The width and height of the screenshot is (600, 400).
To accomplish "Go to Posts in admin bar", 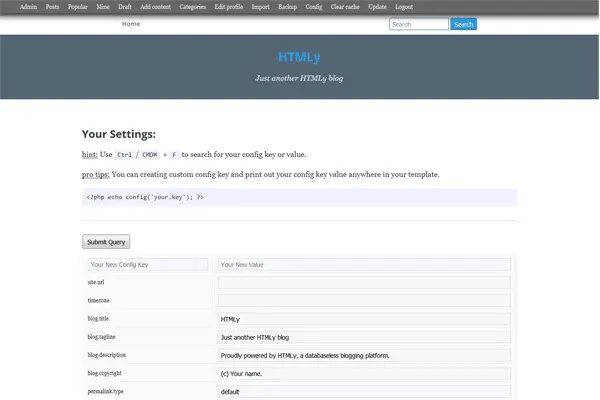I will pos(52,6).
